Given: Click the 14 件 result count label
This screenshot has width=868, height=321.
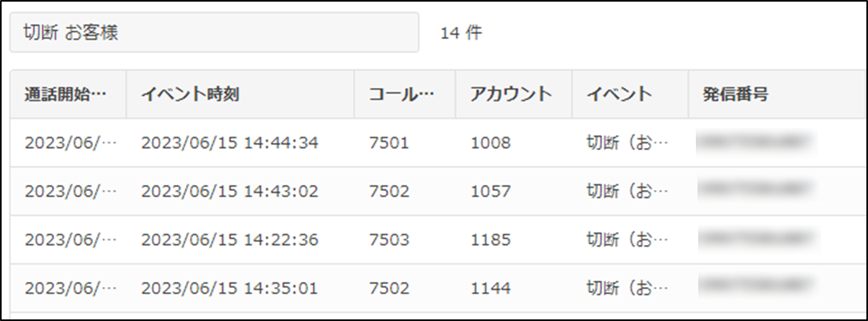Looking at the screenshot, I should (x=461, y=33).
